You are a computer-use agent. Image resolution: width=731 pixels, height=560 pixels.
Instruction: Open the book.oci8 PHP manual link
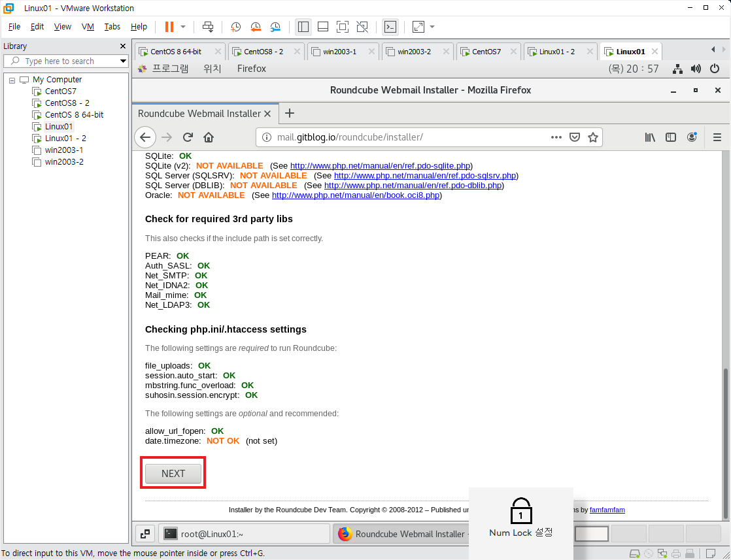click(x=356, y=195)
